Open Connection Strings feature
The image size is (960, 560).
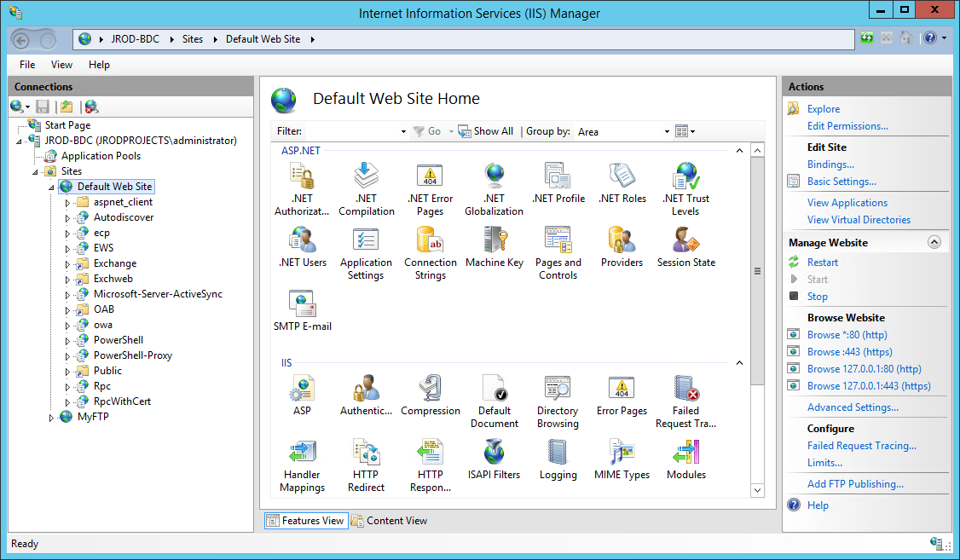[430, 253]
